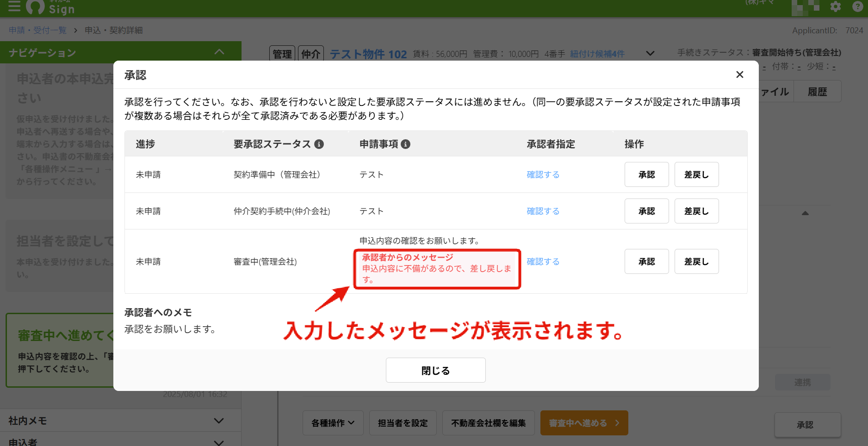Viewport: 868px width, 446px height.
Task: Click 進捗 column header
Action: coord(145,144)
